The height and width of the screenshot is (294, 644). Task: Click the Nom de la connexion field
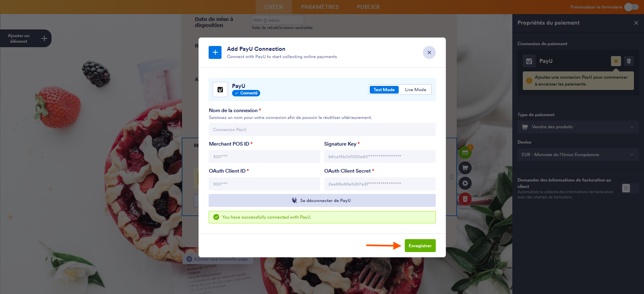[322, 129]
